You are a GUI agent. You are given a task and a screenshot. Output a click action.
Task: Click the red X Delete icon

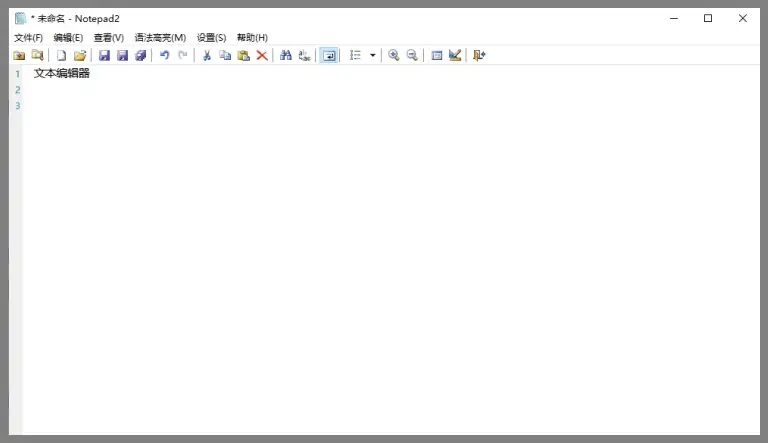point(262,56)
